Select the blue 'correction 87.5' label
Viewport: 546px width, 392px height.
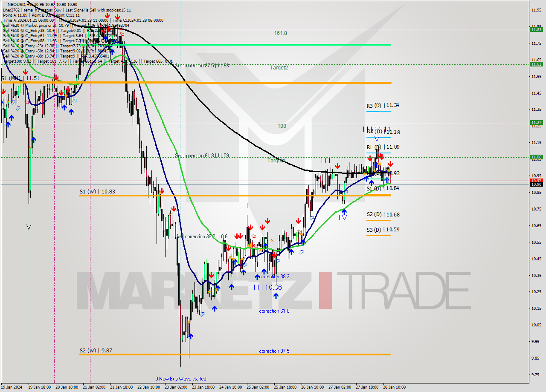point(274,351)
